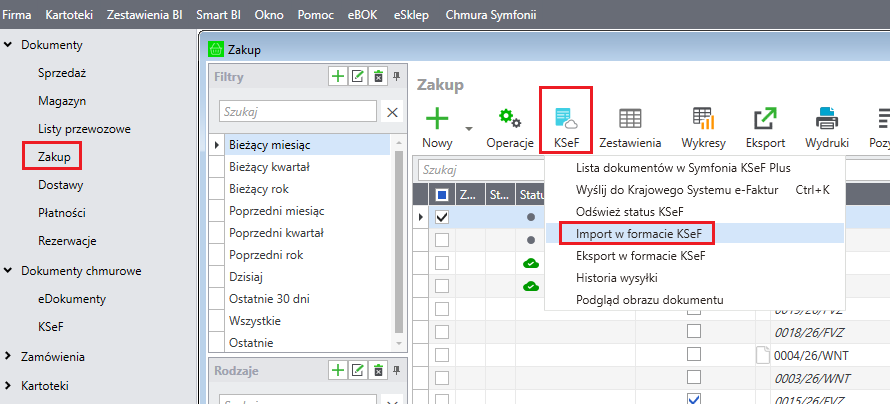The image size is (890, 404).
Task: Edit a type in Rodzaje panel
Action: [358, 370]
